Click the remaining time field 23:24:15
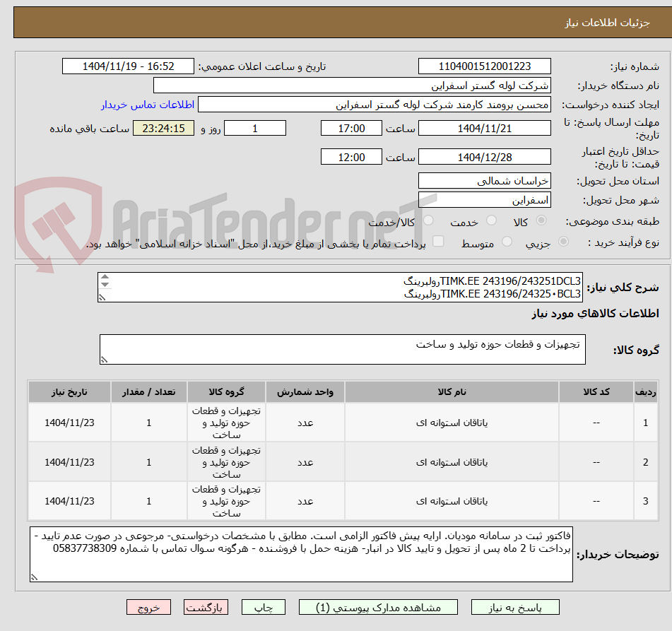The height and width of the screenshot is (631, 672). pyautogui.click(x=163, y=128)
